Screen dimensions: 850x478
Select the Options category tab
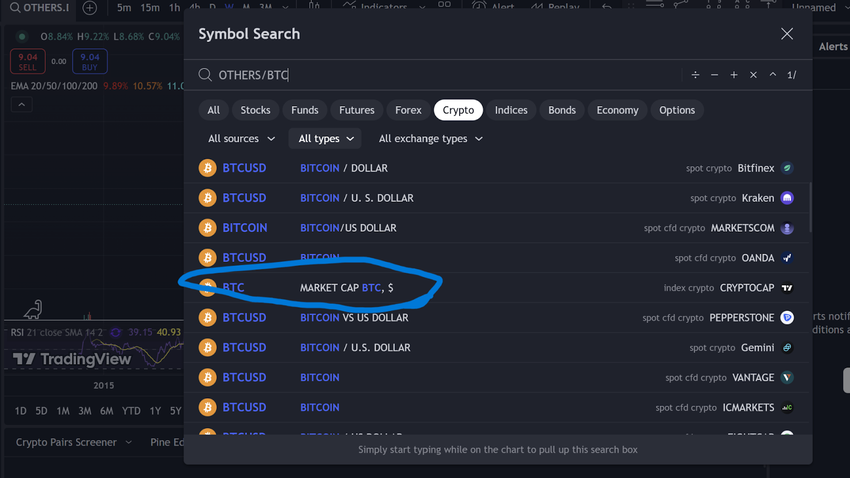pyautogui.click(x=677, y=110)
